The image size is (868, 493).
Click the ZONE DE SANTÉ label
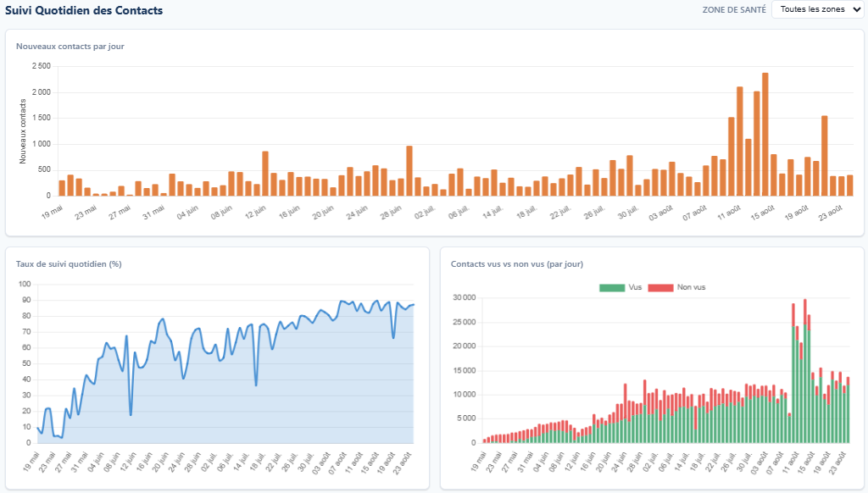coord(734,10)
